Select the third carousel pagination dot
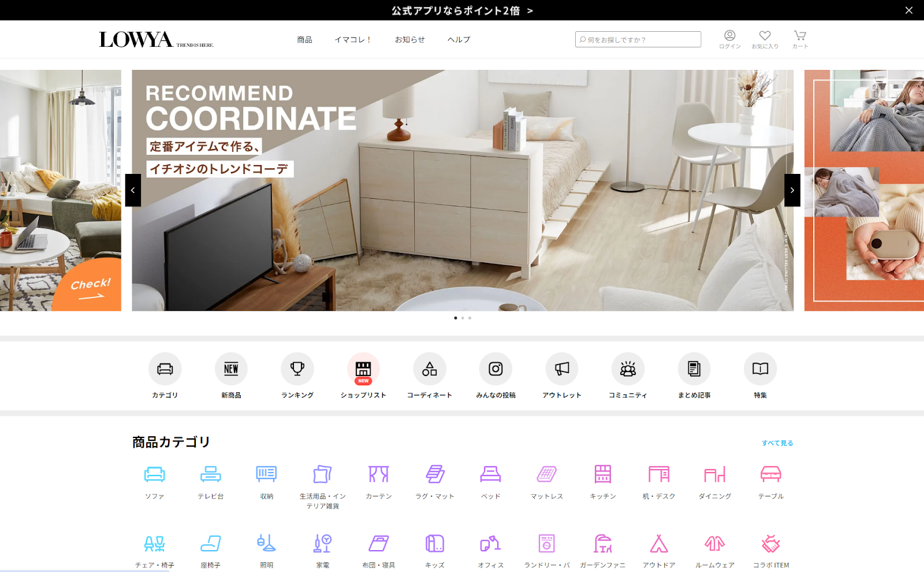This screenshot has width=924, height=572. (x=470, y=318)
